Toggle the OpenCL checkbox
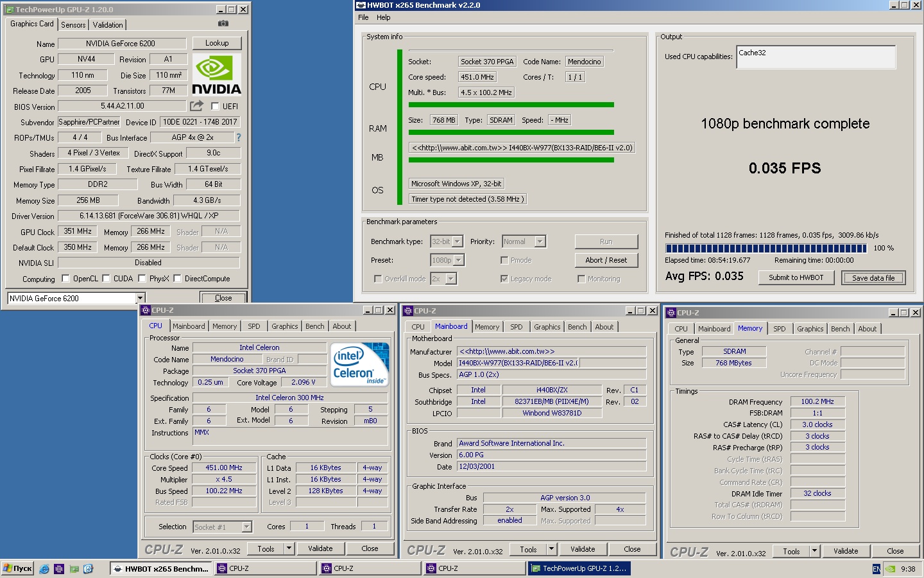Image resolution: width=924 pixels, height=578 pixels. click(65, 278)
